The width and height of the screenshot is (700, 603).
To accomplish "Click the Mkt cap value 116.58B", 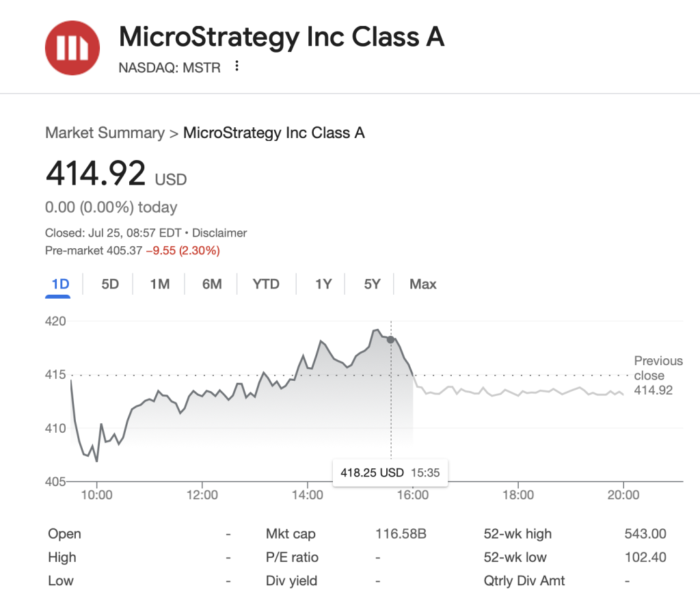I will tap(401, 534).
